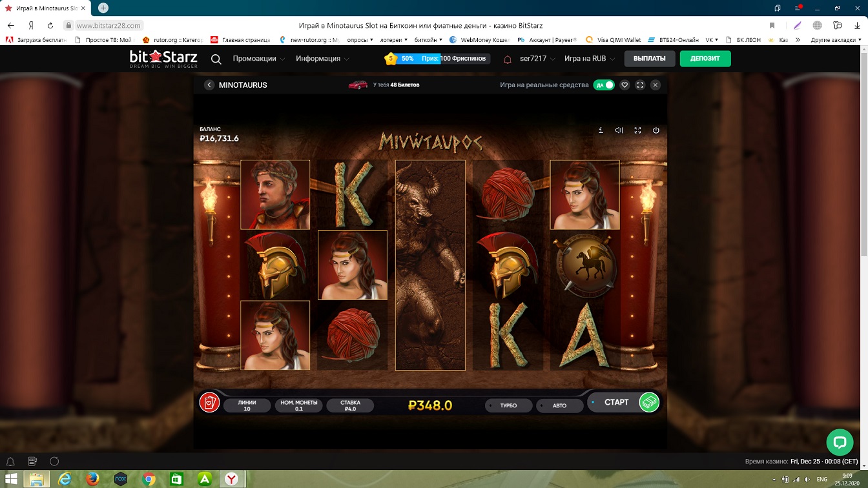Open the ser7217 account dropdown
Viewport: 868px width, 488px height.
[538, 59]
